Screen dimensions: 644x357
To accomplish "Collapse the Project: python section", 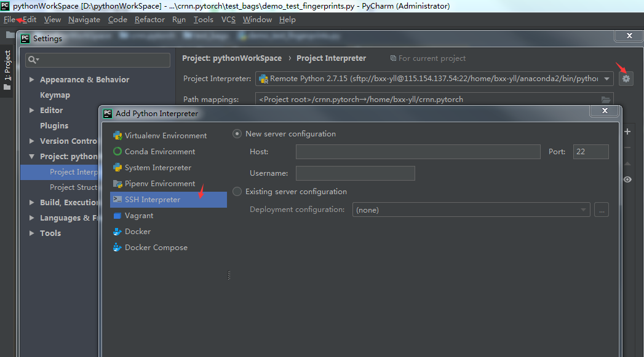I will pos(31,156).
